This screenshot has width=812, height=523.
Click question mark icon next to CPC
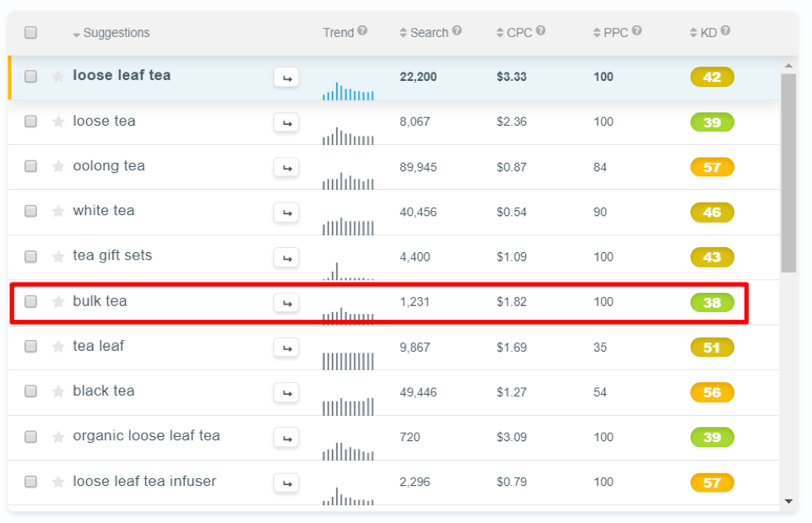coord(541,31)
